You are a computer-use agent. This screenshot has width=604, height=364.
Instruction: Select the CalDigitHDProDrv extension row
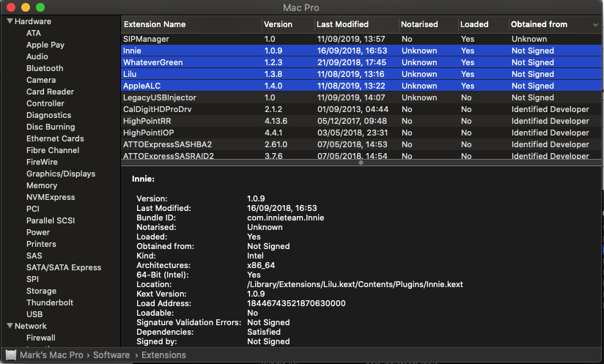tap(361, 109)
